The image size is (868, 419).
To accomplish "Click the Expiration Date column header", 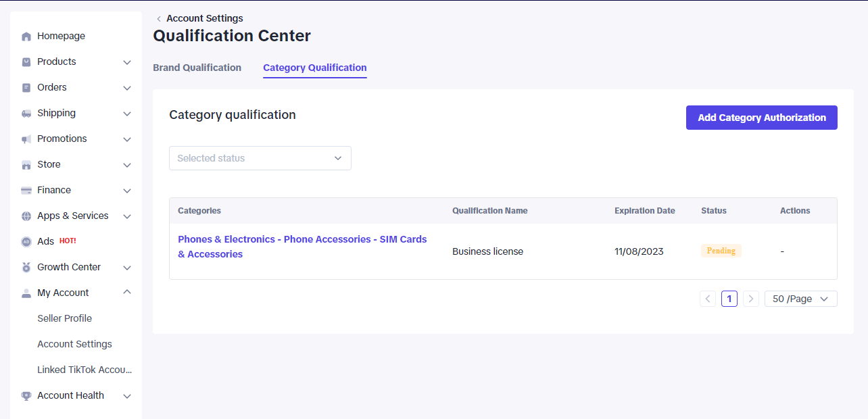I will click(645, 211).
